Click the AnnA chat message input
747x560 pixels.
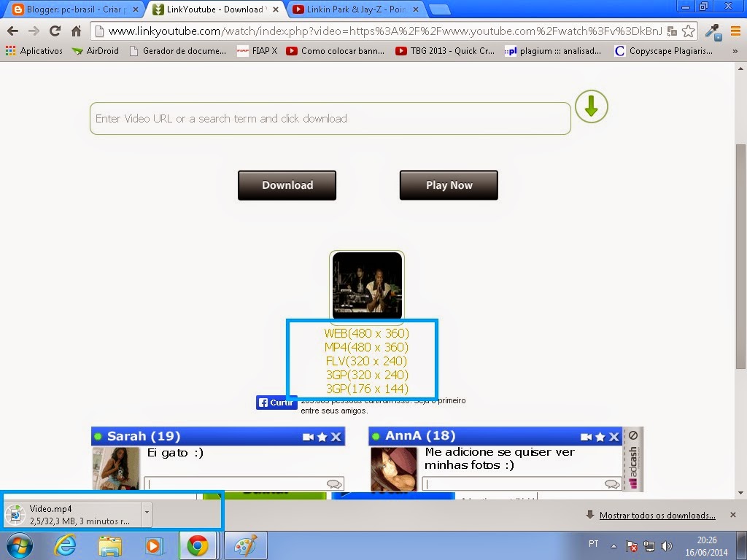522,484
